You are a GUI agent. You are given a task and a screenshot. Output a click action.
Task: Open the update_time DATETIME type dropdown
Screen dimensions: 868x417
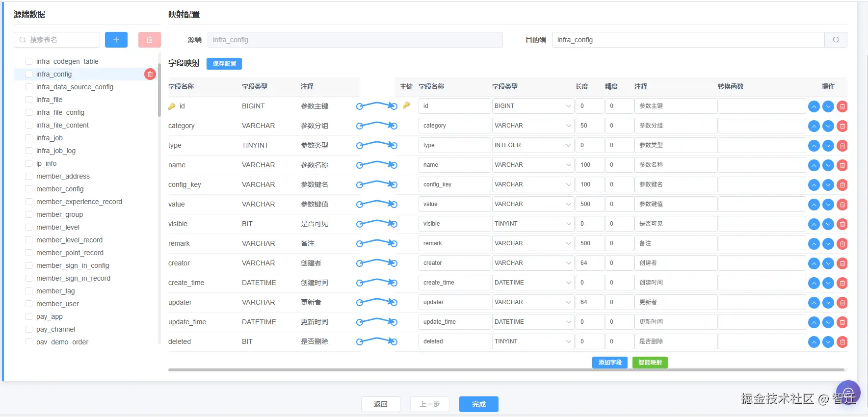click(533, 322)
